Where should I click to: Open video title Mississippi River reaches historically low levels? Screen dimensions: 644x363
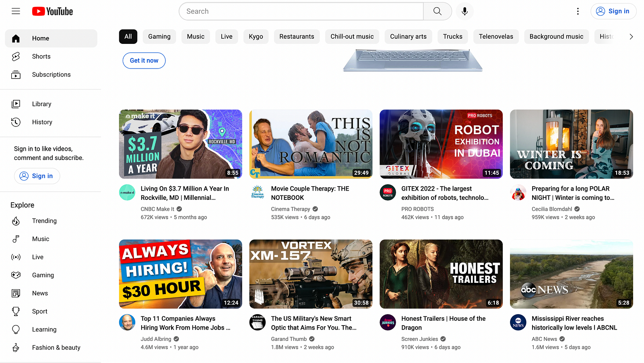tap(574, 323)
